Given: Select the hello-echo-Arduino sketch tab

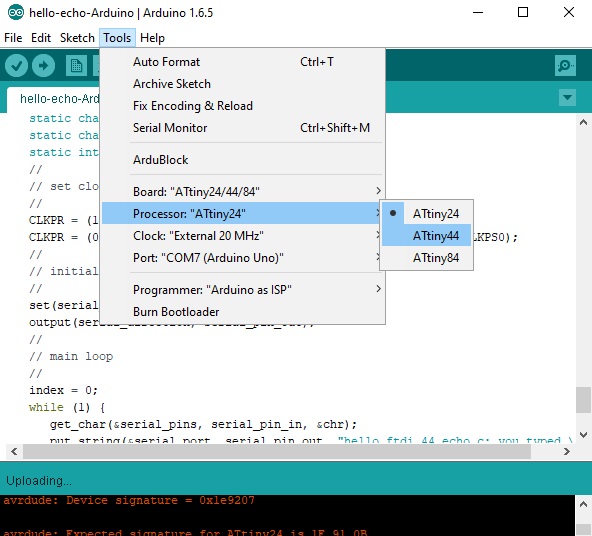Looking at the screenshot, I should point(54,99).
